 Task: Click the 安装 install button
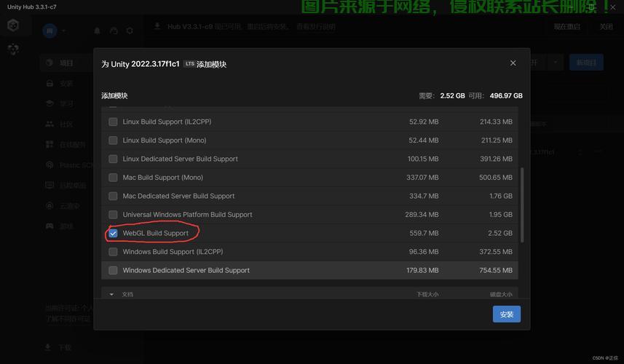pos(506,314)
